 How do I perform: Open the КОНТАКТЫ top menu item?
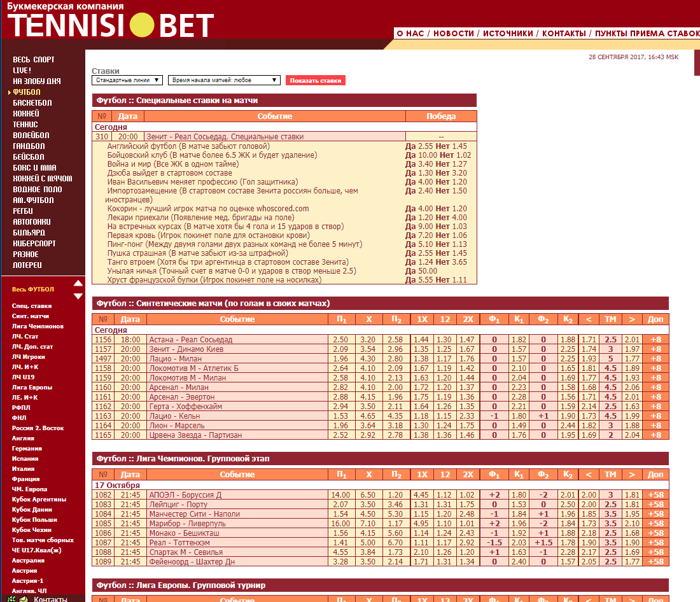click(x=564, y=34)
